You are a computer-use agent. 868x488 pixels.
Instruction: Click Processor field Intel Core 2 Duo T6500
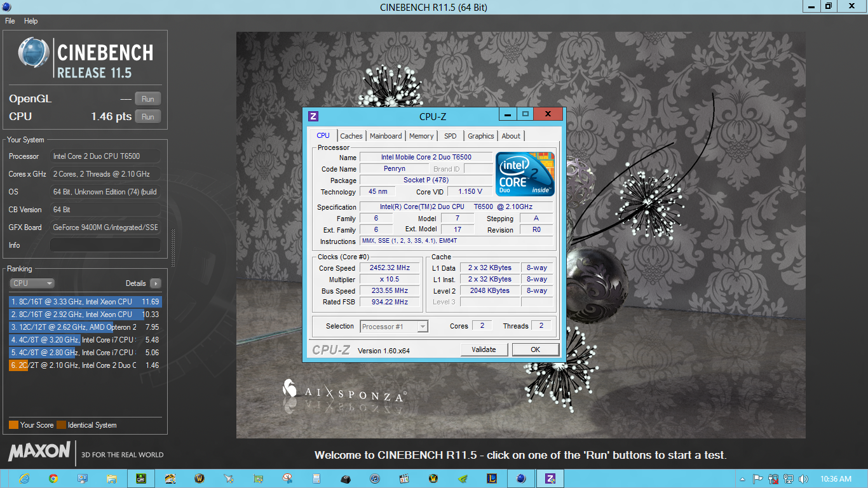point(105,156)
